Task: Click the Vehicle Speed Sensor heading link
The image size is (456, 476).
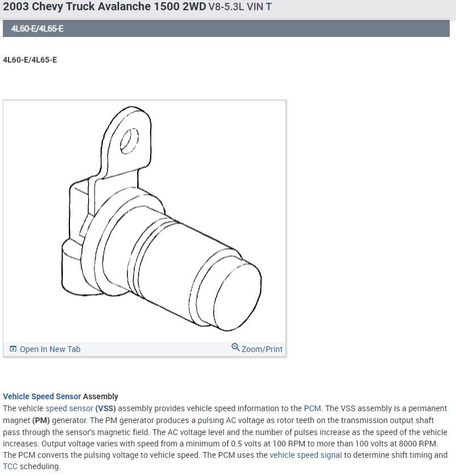Action: pos(42,396)
